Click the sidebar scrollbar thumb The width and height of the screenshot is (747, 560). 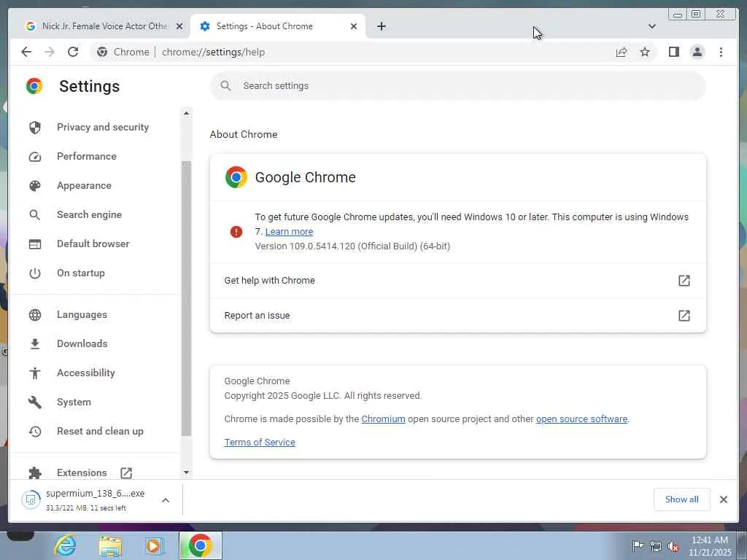point(186,298)
